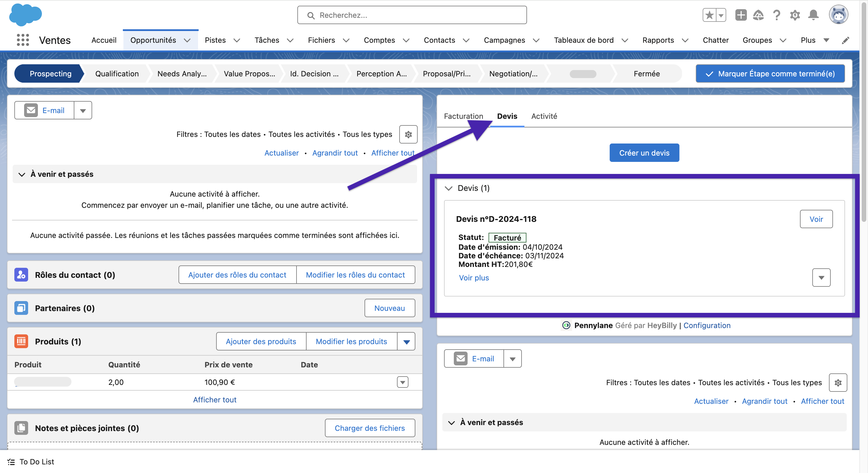The height and width of the screenshot is (473, 868).
Task: Open the global actions plus icon
Action: click(x=741, y=15)
